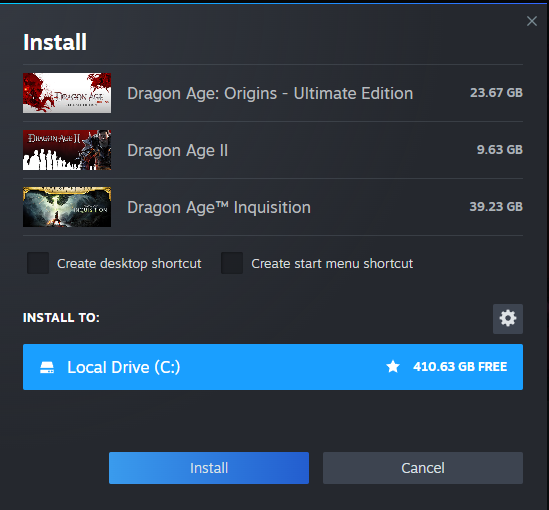Enable Create desktop shortcut checkbox
The height and width of the screenshot is (510, 549).
[38, 263]
